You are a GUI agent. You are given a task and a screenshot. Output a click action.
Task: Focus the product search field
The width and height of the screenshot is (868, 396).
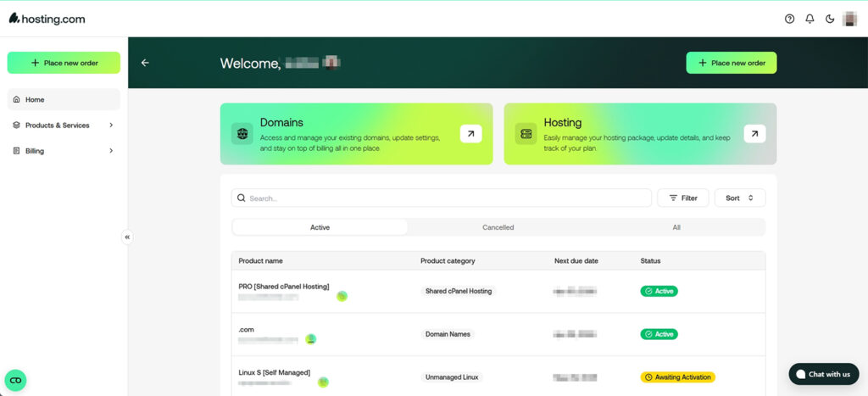[x=441, y=198]
